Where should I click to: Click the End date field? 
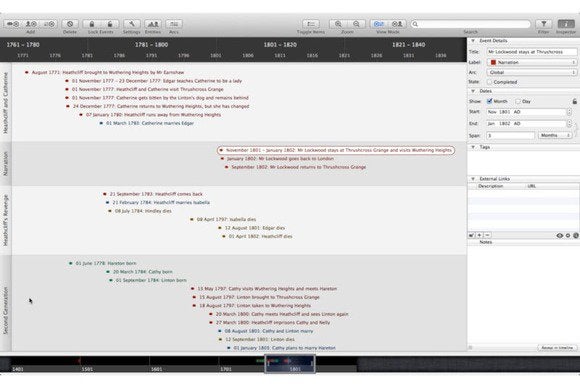(526, 124)
